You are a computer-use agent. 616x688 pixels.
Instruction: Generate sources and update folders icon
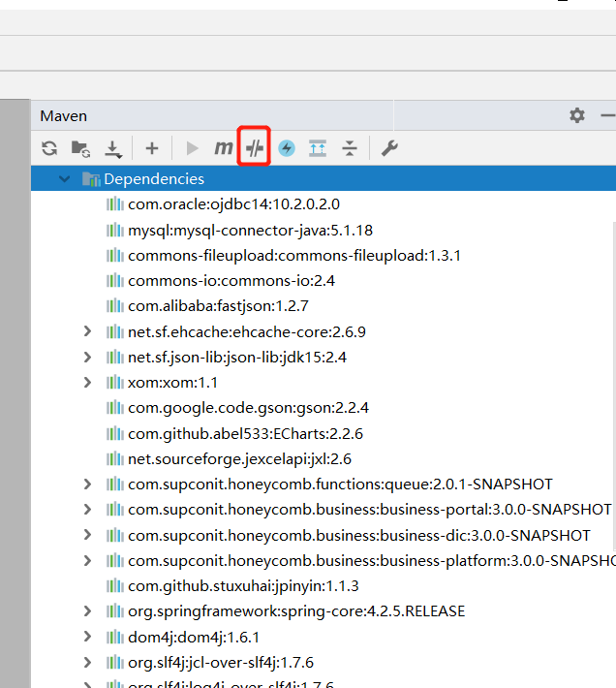80,149
